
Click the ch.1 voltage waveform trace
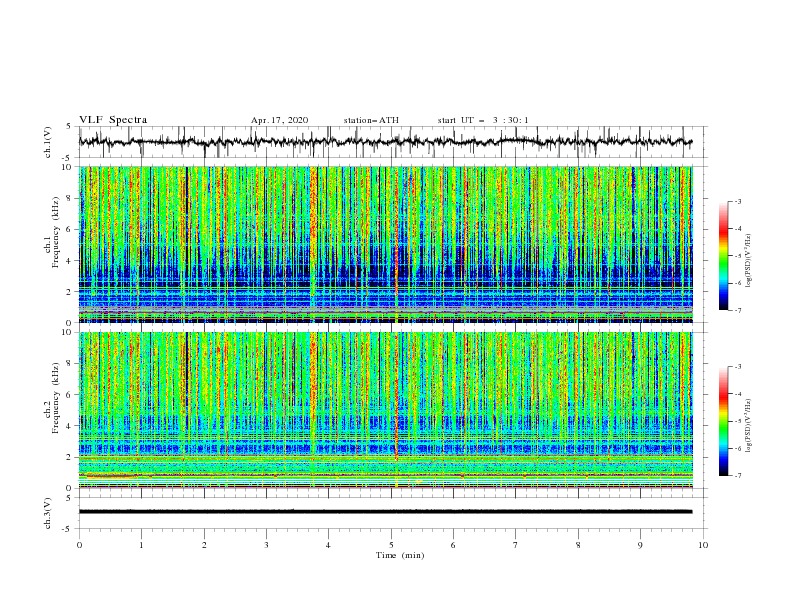[x=385, y=142]
